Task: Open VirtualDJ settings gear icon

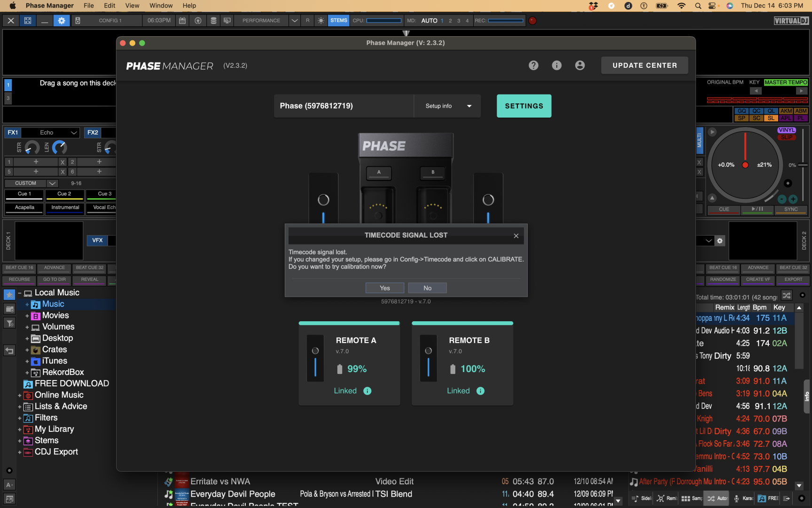Action: pyautogui.click(x=62, y=21)
